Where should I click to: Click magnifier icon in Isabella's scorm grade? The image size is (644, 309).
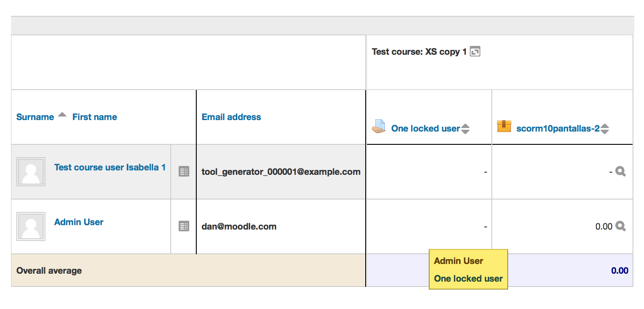coord(621,172)
